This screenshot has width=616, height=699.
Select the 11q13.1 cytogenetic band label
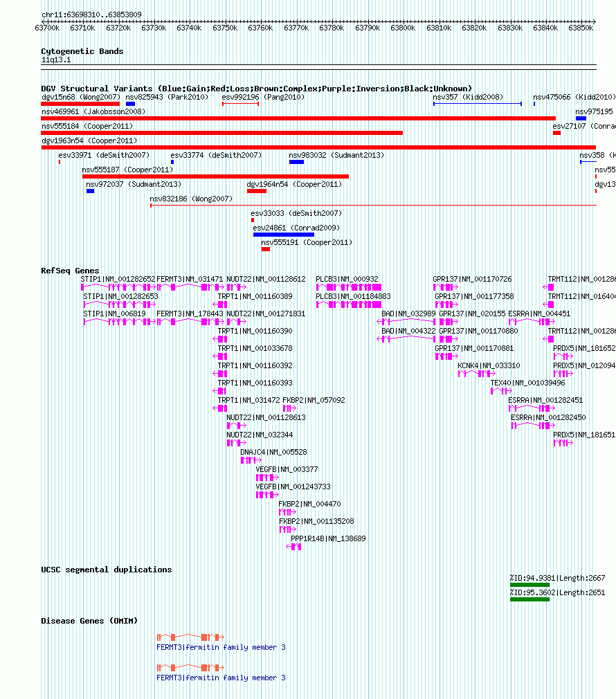click(56, 60)
